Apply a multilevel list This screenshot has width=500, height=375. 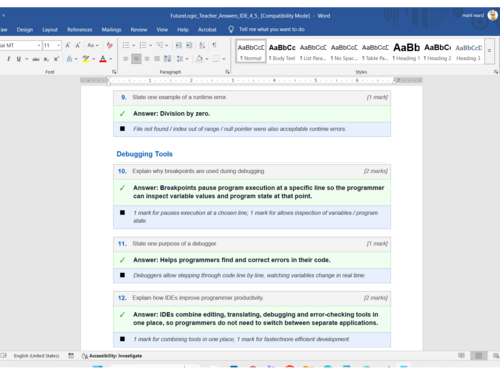pyautogui.click(x=160, y=45)
